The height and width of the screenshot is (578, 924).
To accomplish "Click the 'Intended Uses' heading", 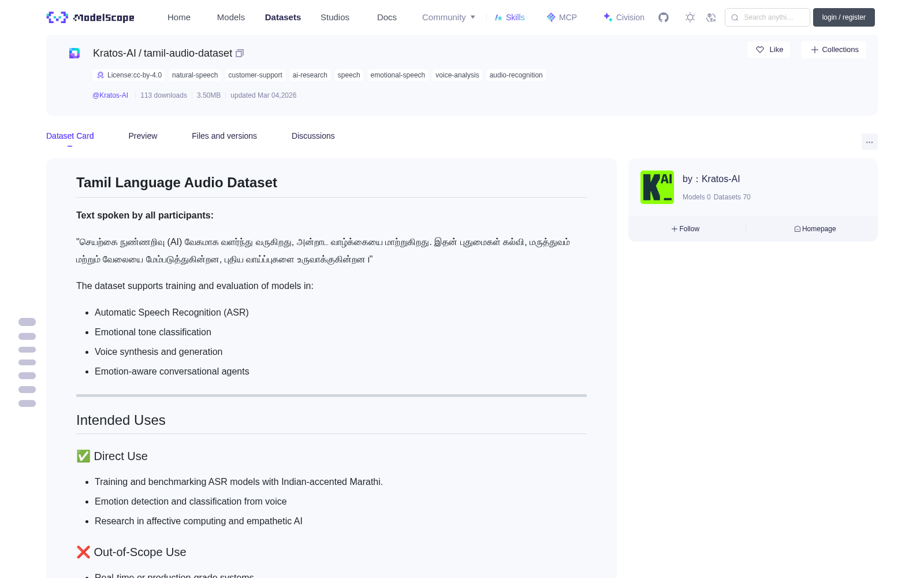I will [x=121, y=420].
